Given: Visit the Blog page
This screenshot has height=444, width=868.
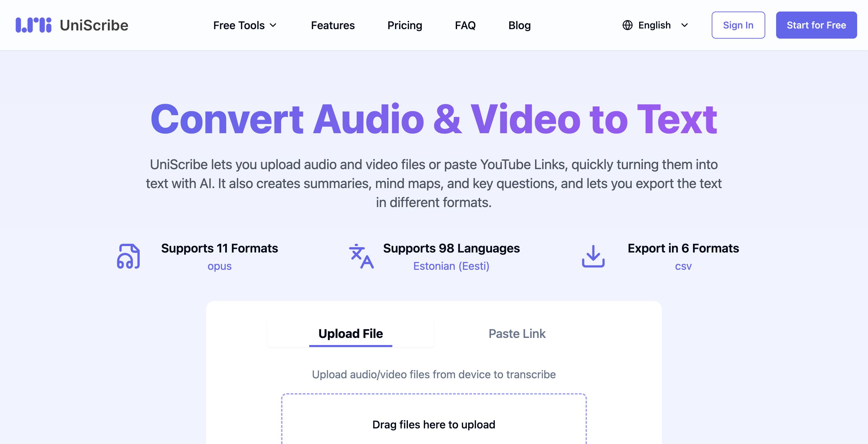Looking at the screenshot, I should (519, 25).
